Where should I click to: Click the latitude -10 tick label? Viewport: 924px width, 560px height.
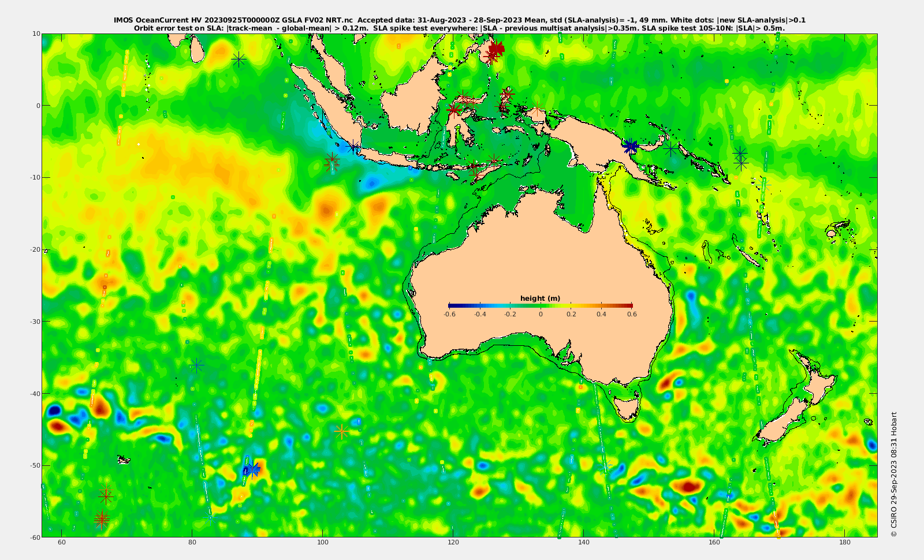pos(35,177)
